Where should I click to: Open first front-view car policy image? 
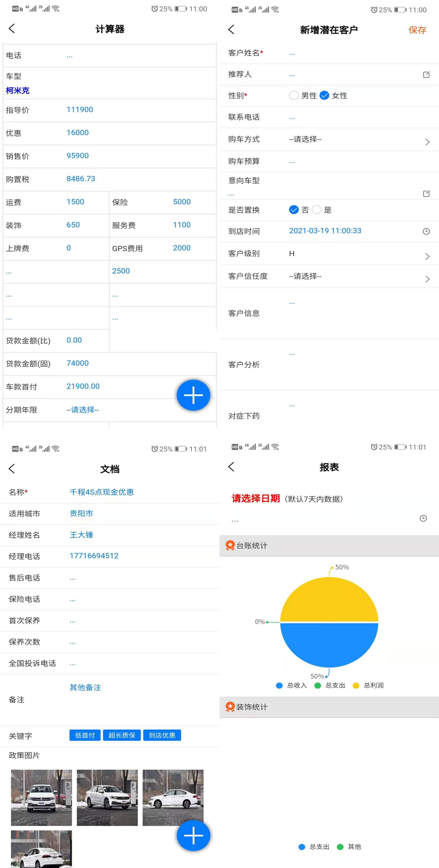pos(41,797)
